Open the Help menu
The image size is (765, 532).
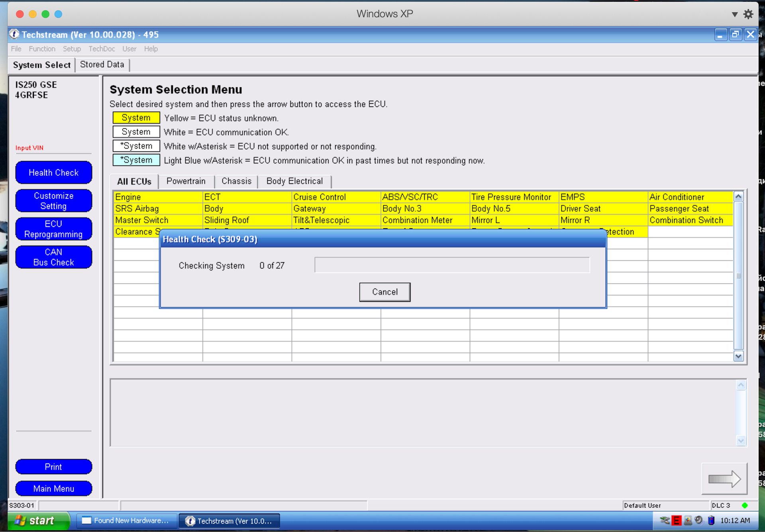tap(151, 49)
